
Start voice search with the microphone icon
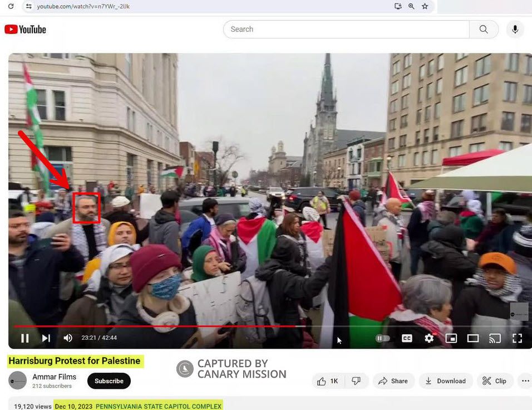(x=515, y=29)
